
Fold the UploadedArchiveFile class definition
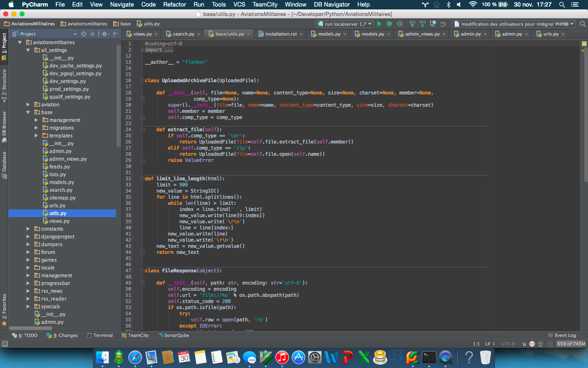[x=143, y=81]
